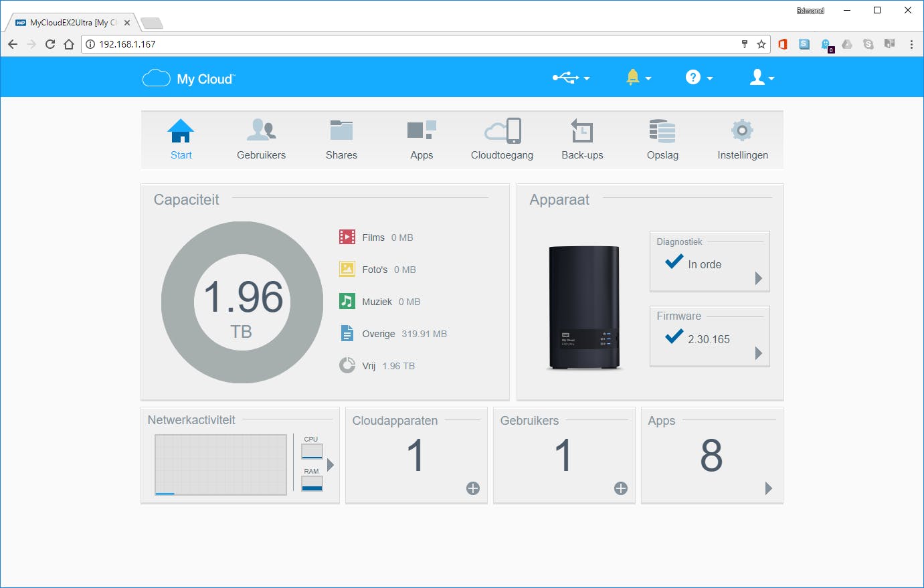Click the Foto's category icon
This screenshot has width=924, height=588.
pyautogui.click(x=347, y=269)
